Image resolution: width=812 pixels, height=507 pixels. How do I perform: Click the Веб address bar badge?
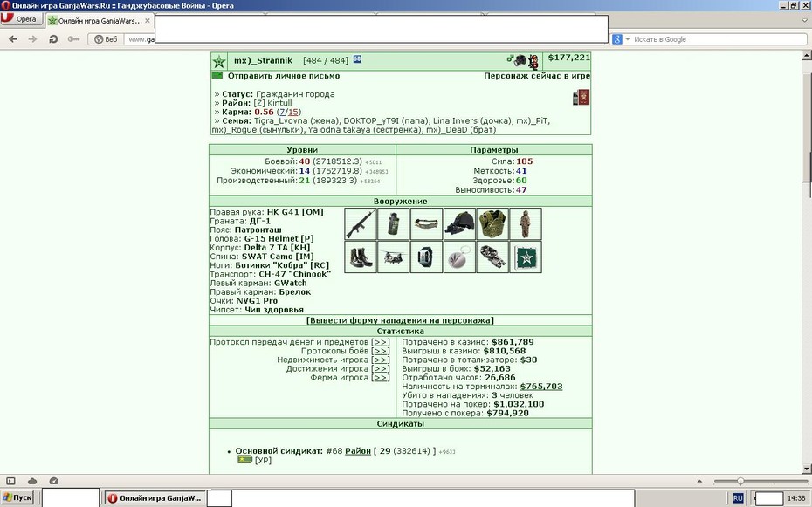click(x=106, y=39)
